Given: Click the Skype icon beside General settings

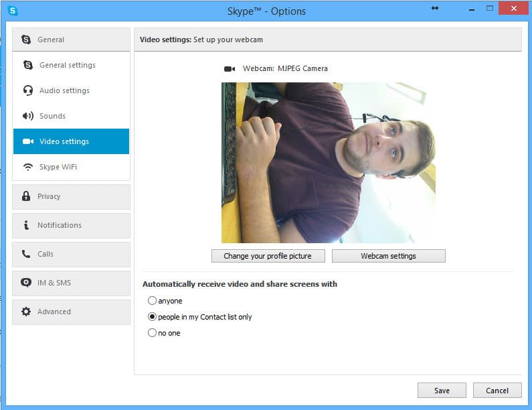Looking at the screenshot, I should click(x=28, y=64).
